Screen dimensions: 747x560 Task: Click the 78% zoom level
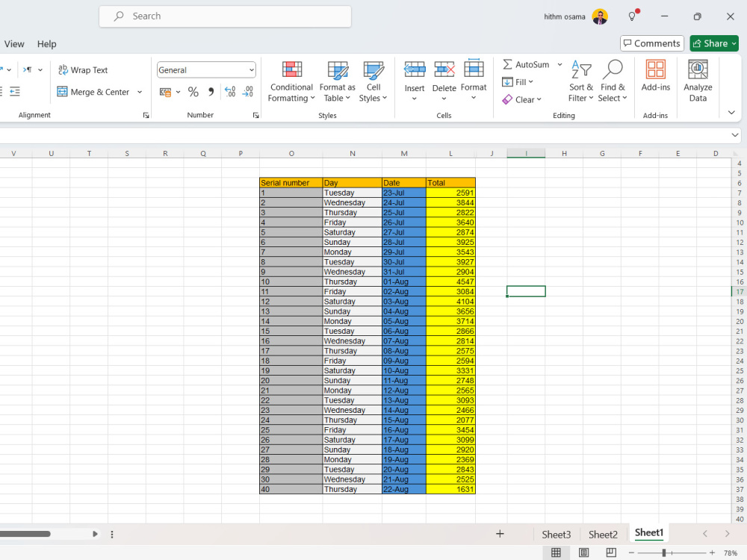(x=731, y=553)
